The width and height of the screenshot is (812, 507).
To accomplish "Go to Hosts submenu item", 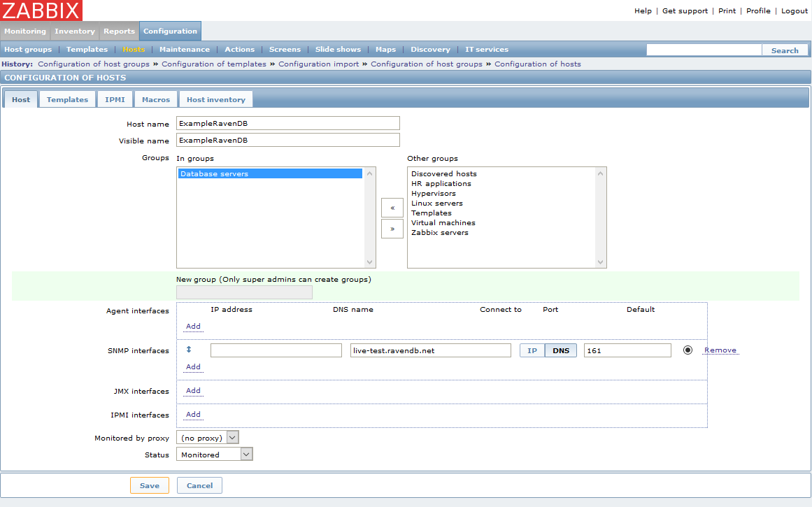I will pyautogui.click(x=134, y=49).
